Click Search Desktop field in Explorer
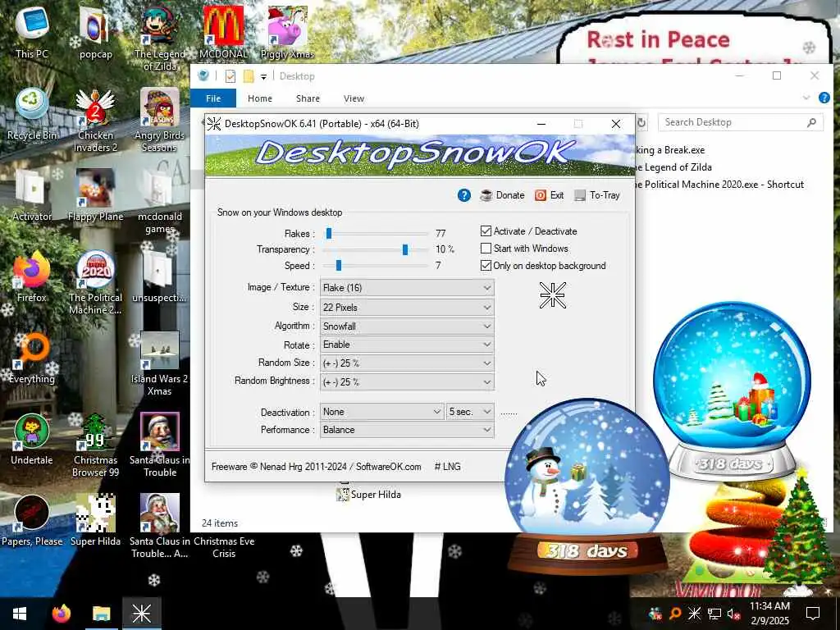 click(x=741, y=122)
